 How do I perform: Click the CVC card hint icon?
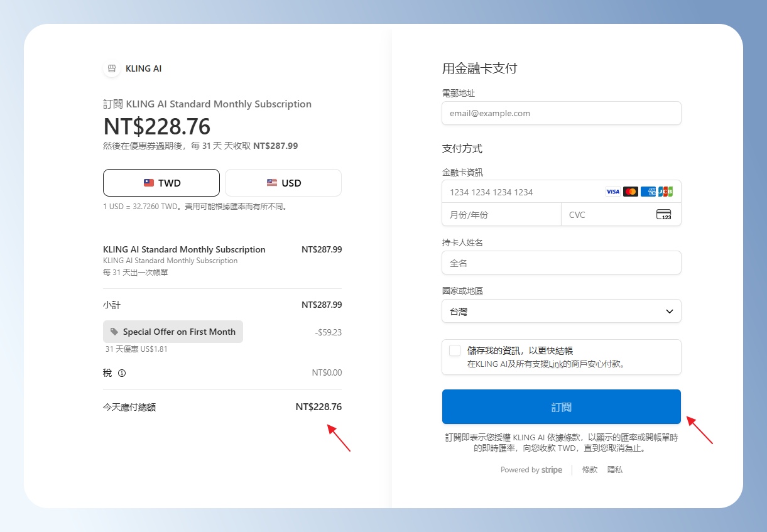[663, 215]
